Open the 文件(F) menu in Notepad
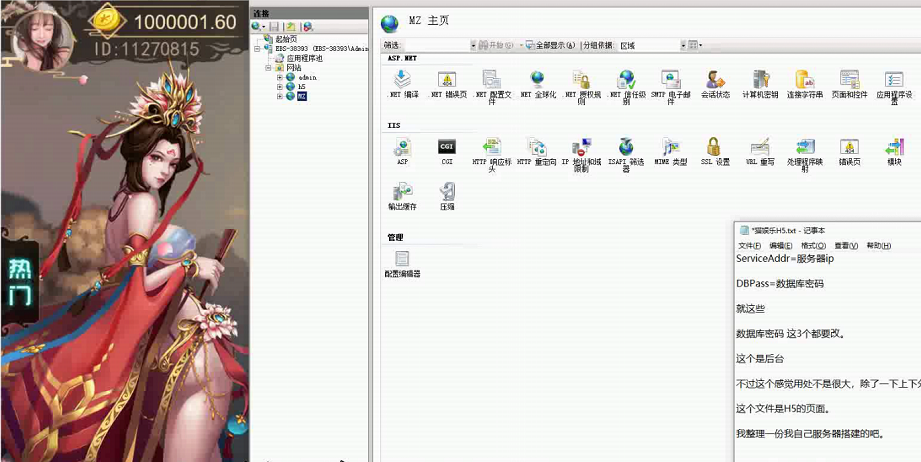 (x=749, y=245)
